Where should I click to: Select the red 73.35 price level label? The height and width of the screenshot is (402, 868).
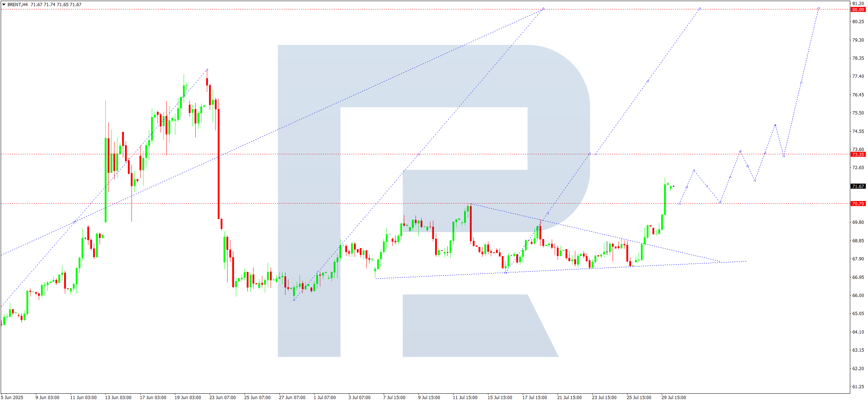click(x=858, y=155)
